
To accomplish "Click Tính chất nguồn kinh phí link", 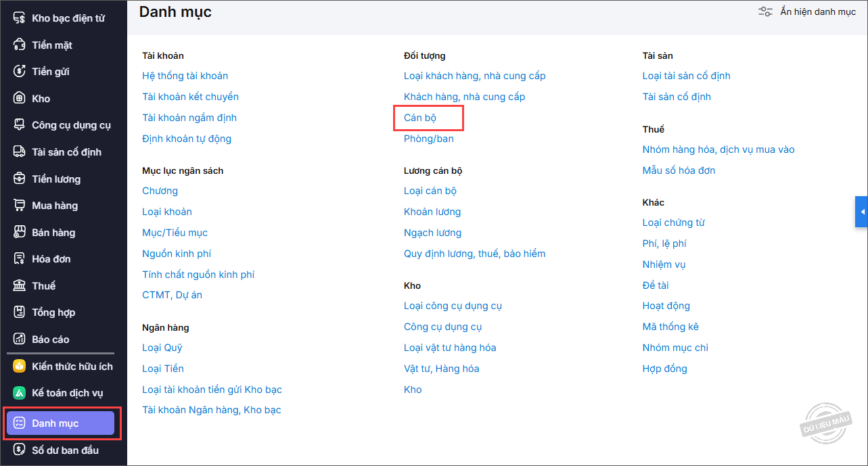I will click(x=198, y=275).
